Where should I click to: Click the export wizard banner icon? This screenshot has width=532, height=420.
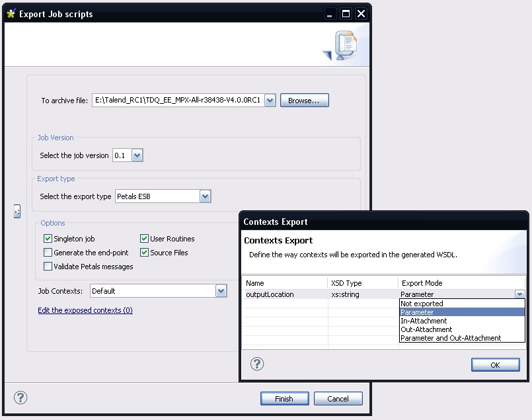pyautogui.click(x=342, y=47)
